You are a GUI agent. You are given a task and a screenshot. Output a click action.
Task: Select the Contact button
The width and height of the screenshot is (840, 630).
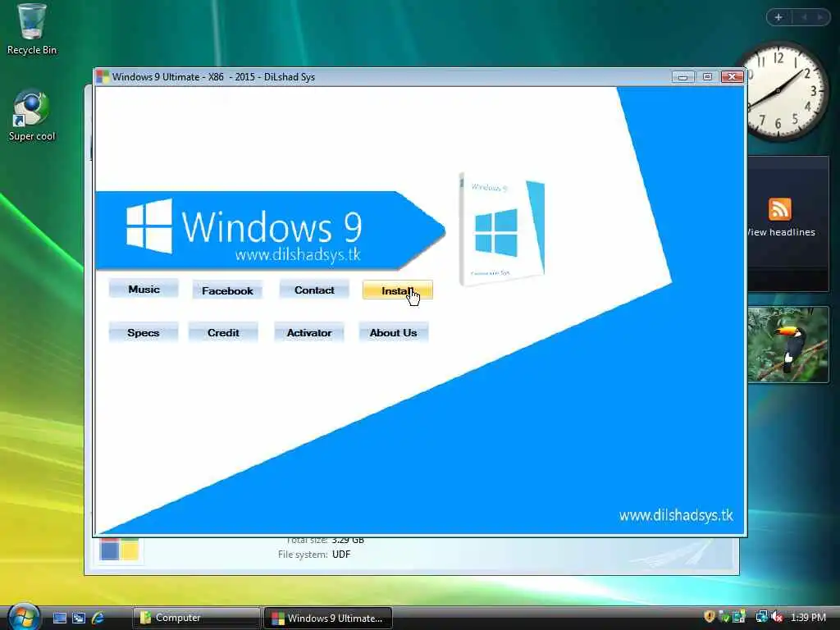tap(314, 290)
